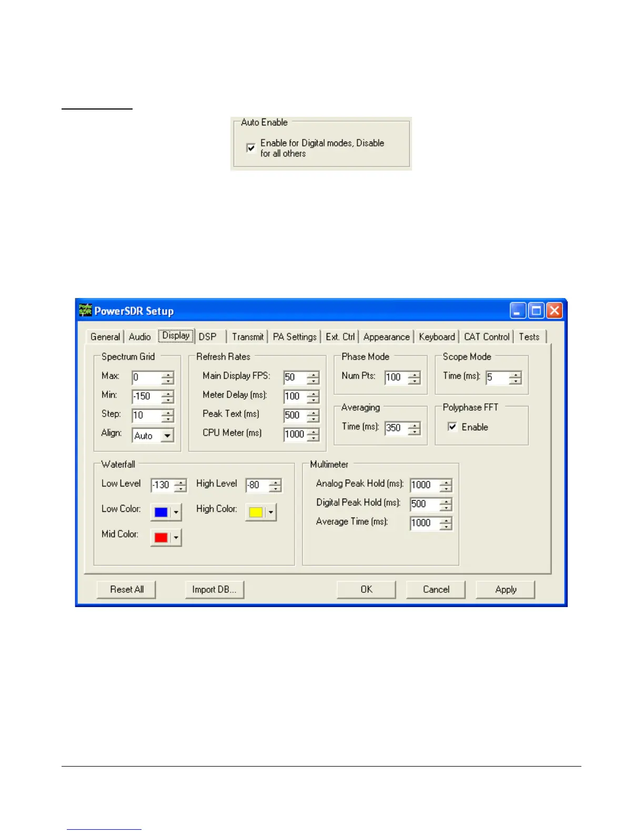Click the Spectrum Grid Min spinner arrows
The height and width of the screenshot is (834, 644).
[x=167, y=396]
